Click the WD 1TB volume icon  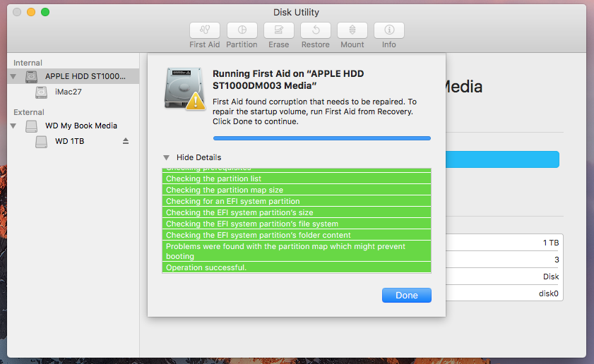[x=41, y=142]
